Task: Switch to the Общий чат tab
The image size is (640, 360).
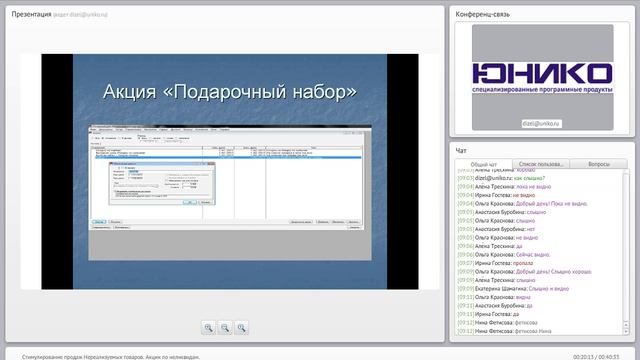Action: pyautogui.click(x=484, y=164)
